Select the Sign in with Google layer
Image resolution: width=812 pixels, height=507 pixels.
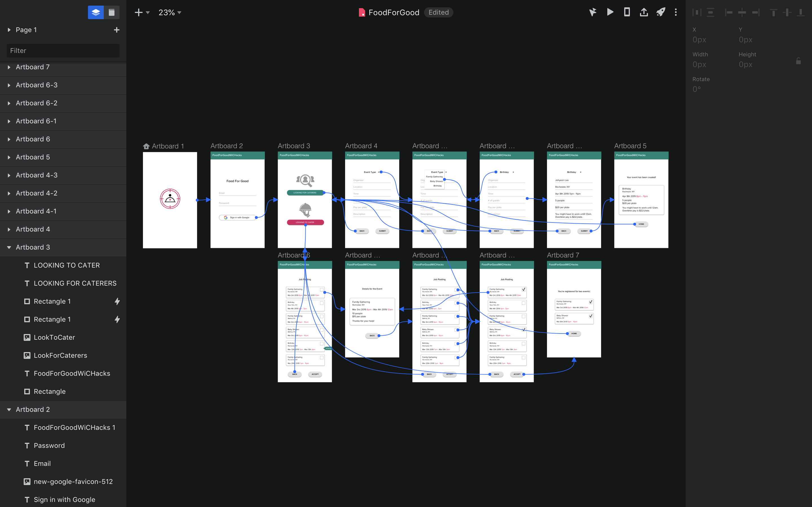(x=64, y=500)
